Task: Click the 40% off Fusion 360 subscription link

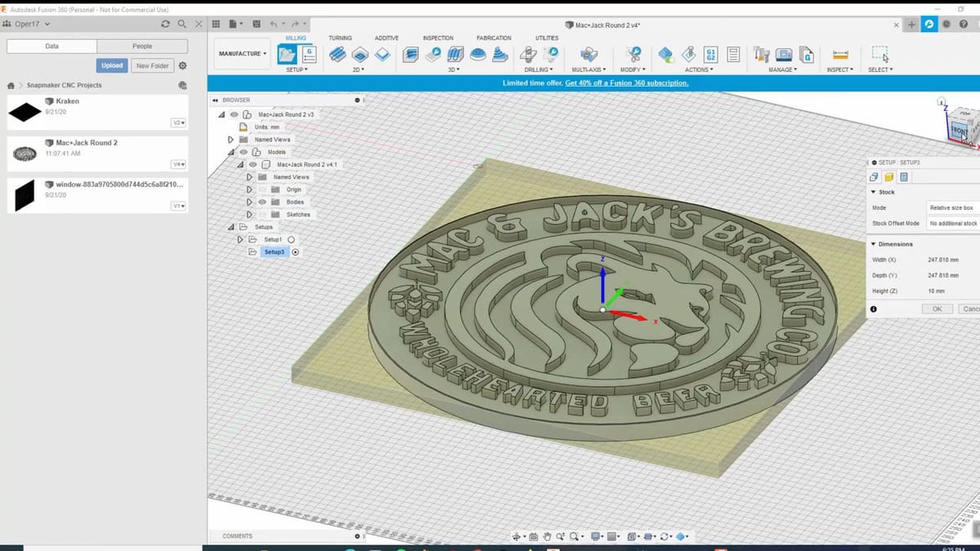Action: pos(626,82)
